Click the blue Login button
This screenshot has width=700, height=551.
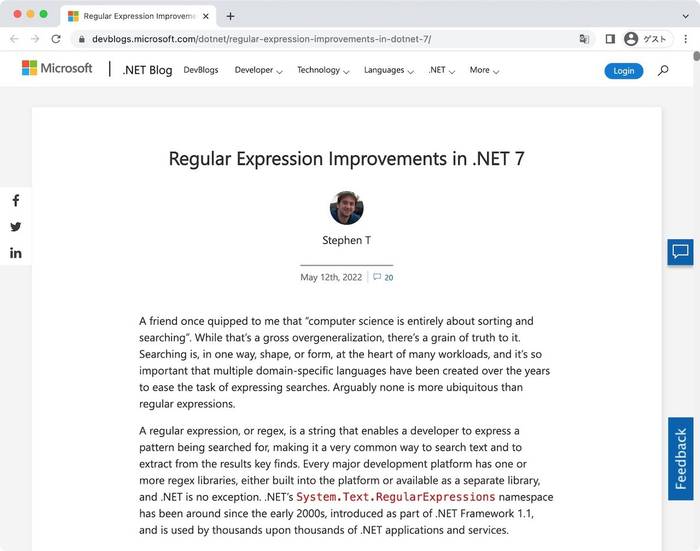tap(624, 71)
